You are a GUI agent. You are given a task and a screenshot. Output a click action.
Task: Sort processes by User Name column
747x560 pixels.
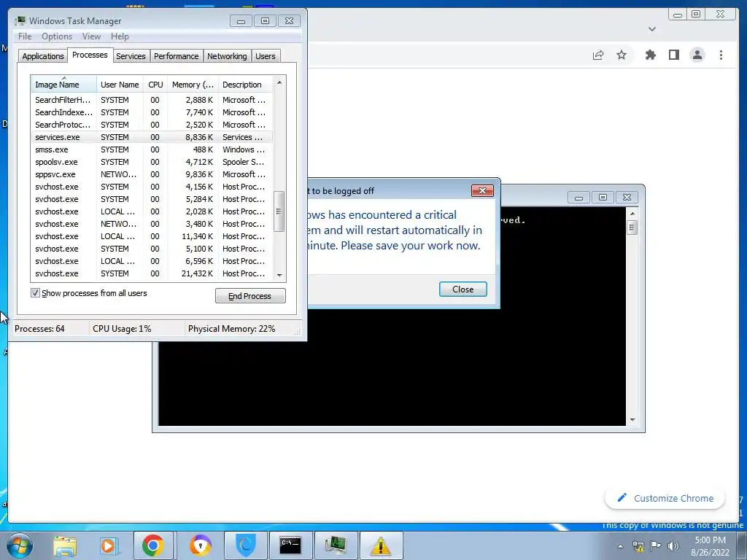(120, 85)
